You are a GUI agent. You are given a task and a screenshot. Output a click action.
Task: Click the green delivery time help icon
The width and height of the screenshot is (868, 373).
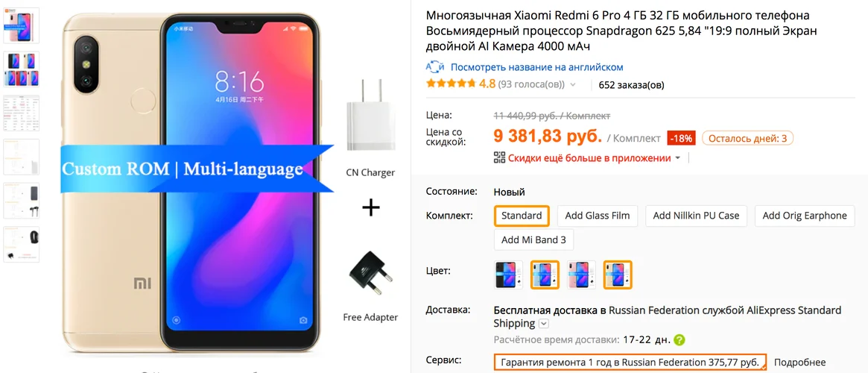679,339
